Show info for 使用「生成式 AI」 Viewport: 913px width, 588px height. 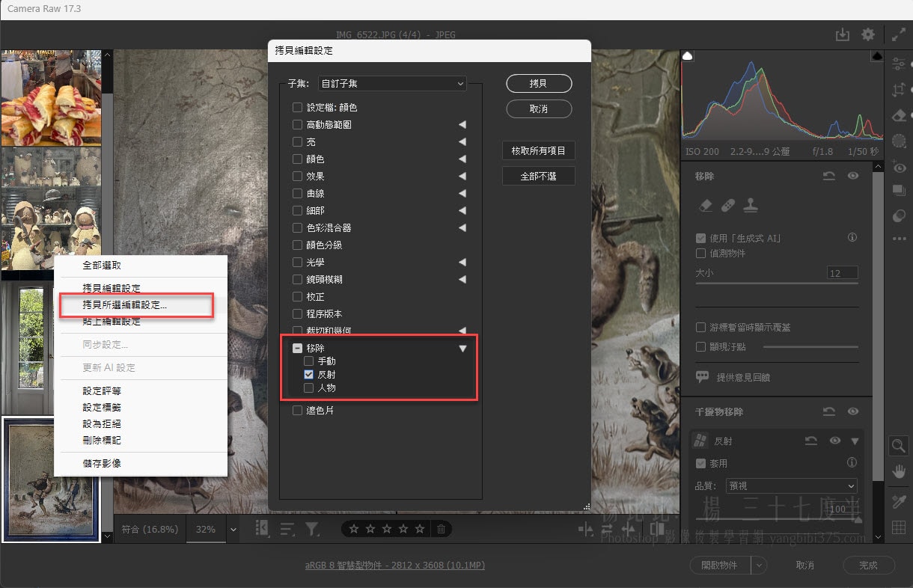(x=852, y=238)
